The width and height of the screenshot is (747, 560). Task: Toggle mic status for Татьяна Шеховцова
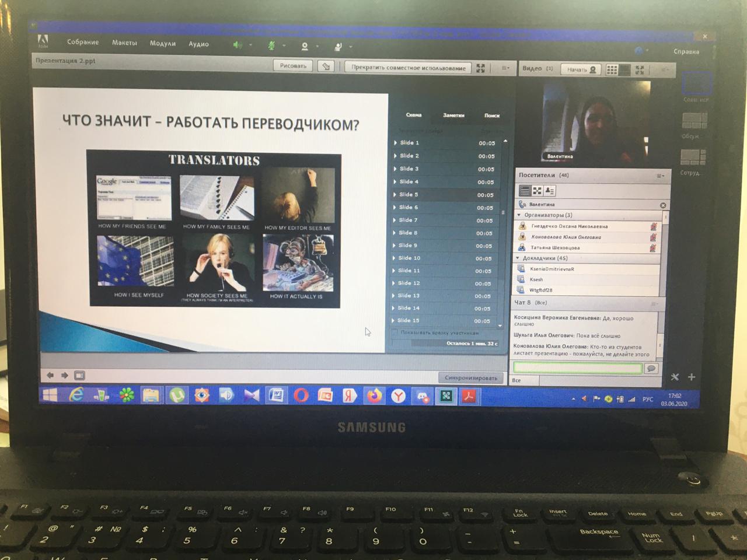click(x=654, y=248)
